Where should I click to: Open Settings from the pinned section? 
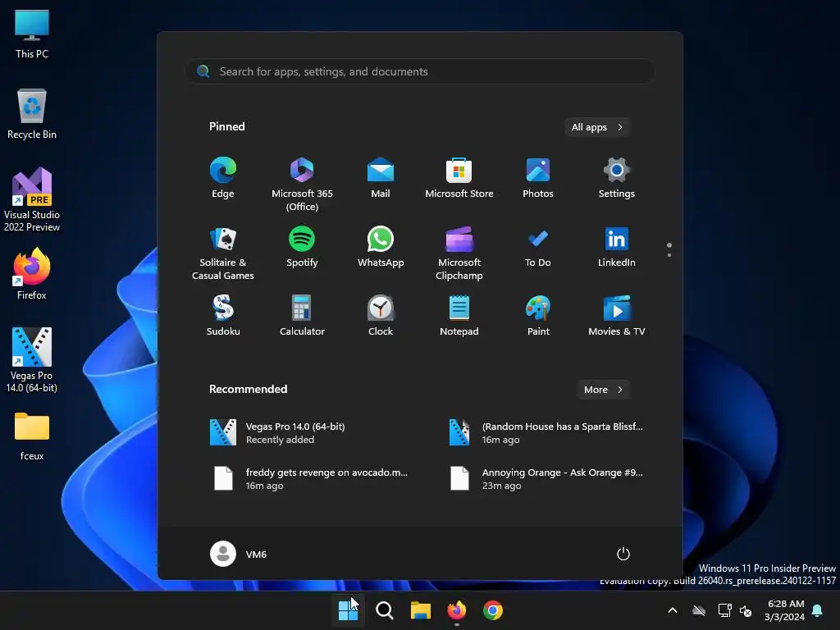[x=617, y=178]
